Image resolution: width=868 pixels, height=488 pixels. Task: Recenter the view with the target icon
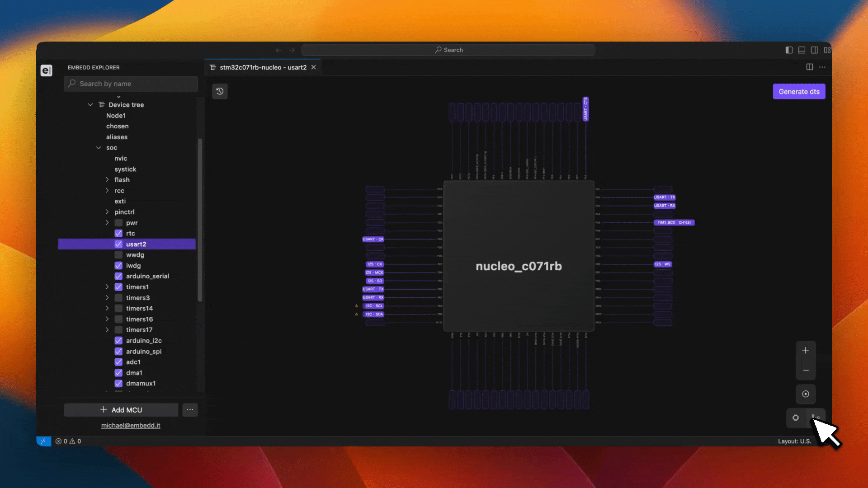(x=805, y=394)
